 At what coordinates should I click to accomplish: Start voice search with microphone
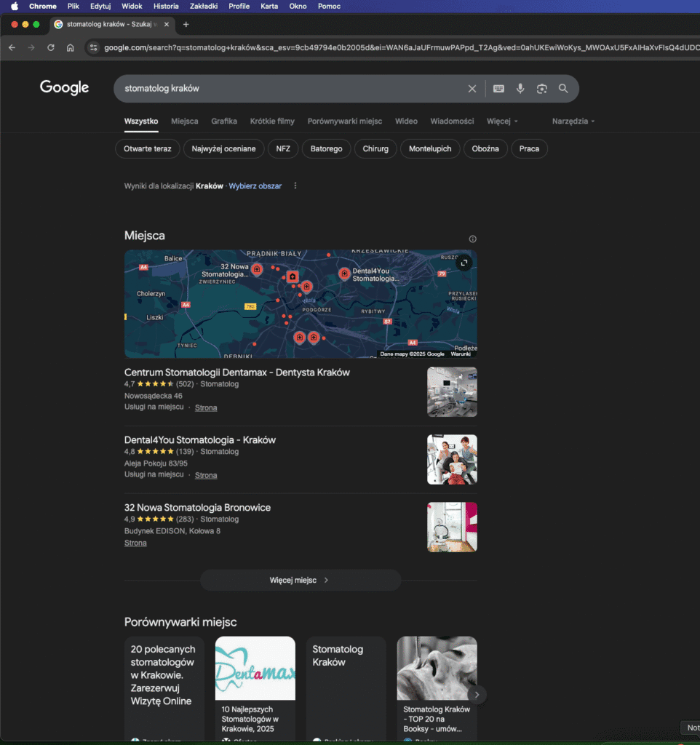[x=520, y=88]
